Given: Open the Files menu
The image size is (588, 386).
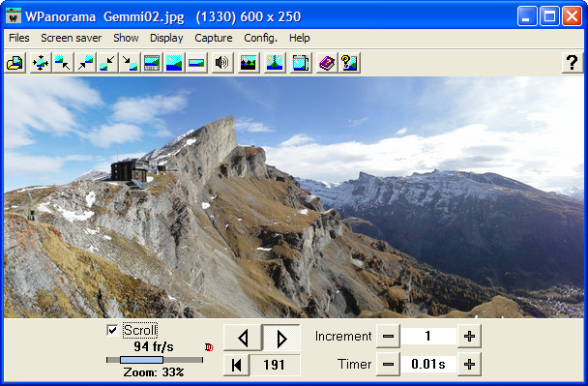Looking at the screenshot, I should click(x=19, y=38).
